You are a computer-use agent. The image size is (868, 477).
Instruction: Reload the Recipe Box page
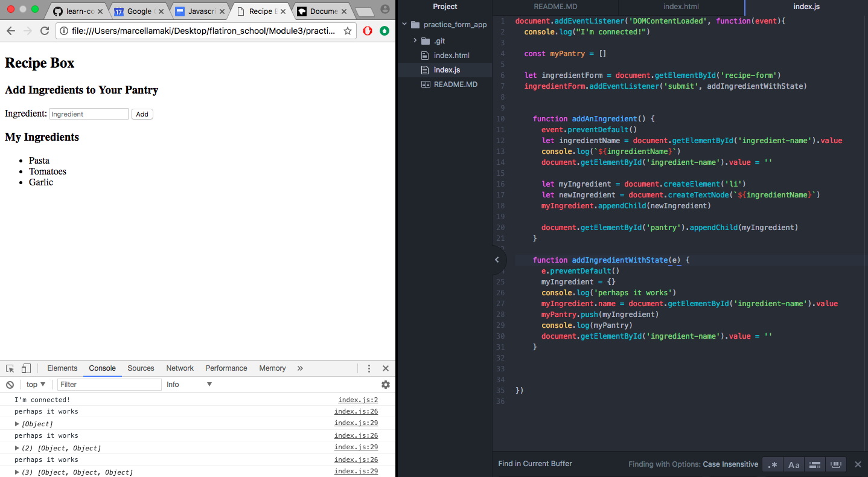45,31
